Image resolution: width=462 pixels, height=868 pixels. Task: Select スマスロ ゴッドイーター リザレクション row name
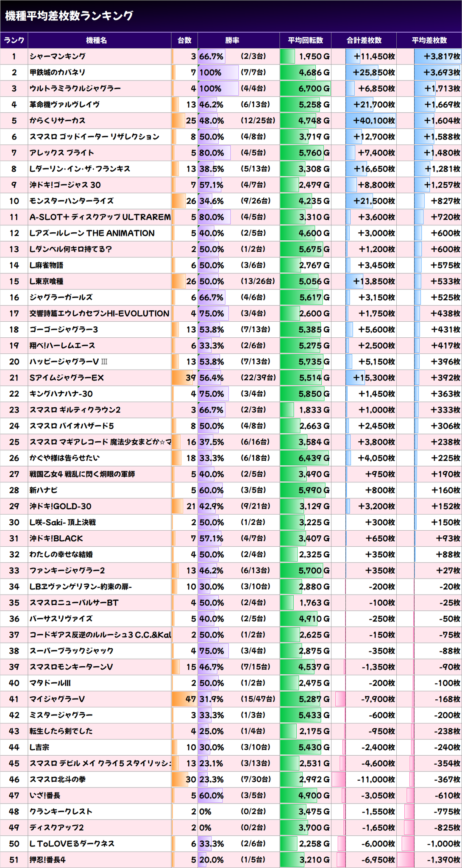94,137
